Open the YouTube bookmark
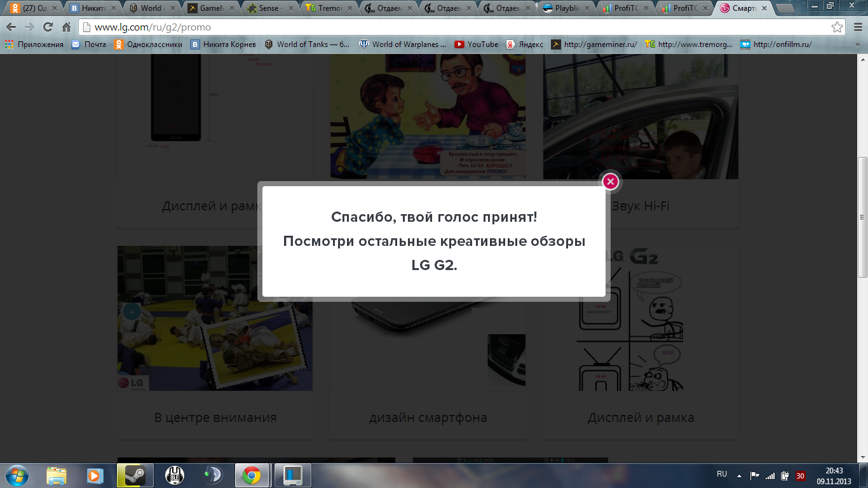 coord(477,44)
